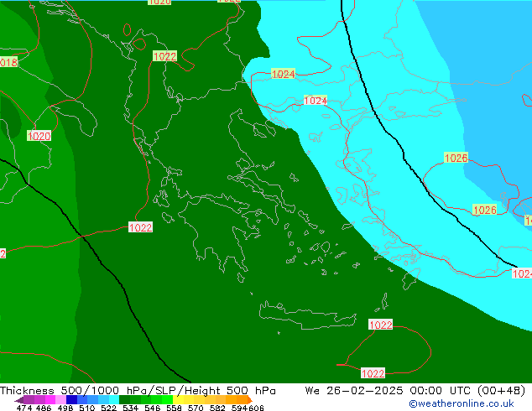This screenshot has width=532, height=411.
Task: Select the brightest green legend swatch
Action: click(167, 399)
